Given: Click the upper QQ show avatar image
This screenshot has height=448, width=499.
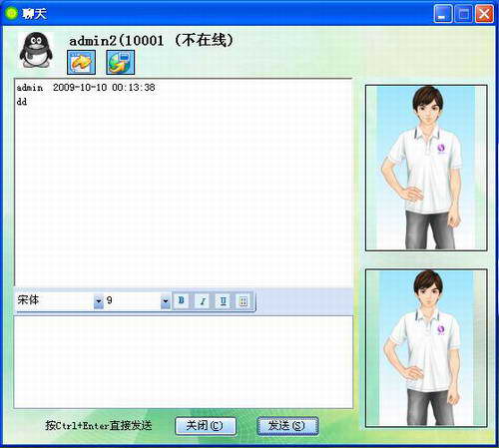Looking at the screenshot, I should coord(426,168).
